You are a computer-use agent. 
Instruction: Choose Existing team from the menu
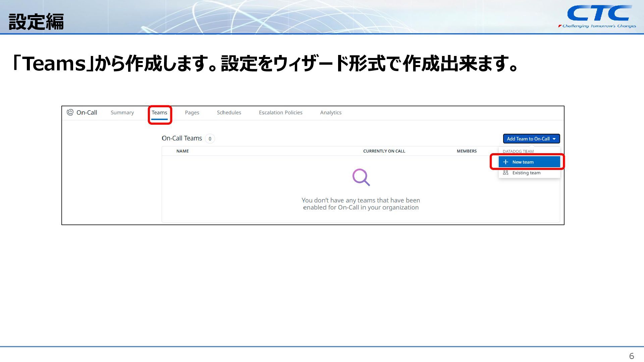(529, 173)
